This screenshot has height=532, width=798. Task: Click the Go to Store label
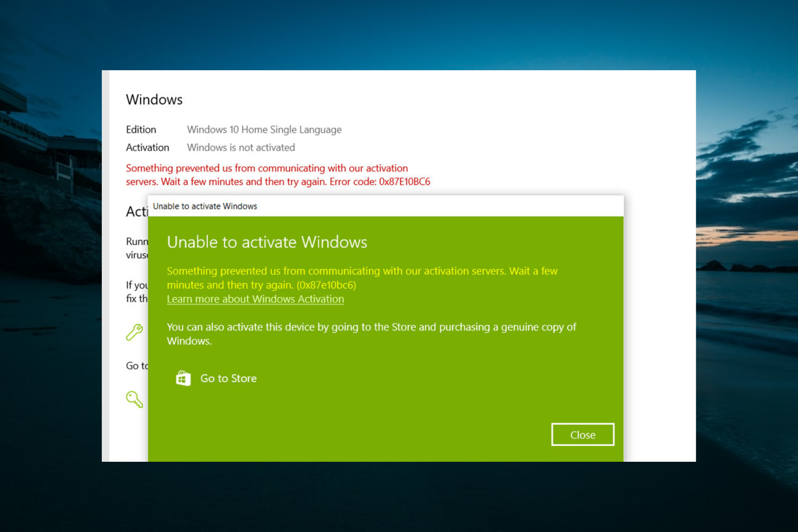tap(229, 378)
